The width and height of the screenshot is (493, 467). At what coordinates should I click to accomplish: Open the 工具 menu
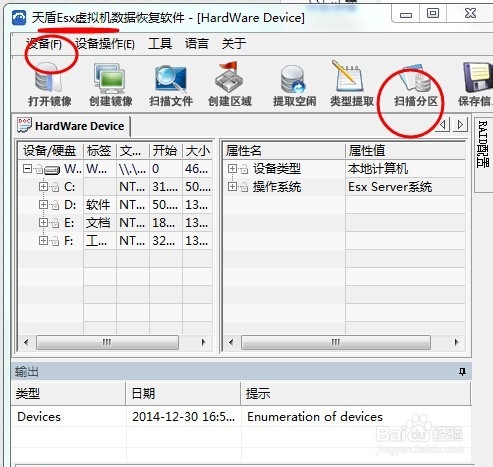160,44
